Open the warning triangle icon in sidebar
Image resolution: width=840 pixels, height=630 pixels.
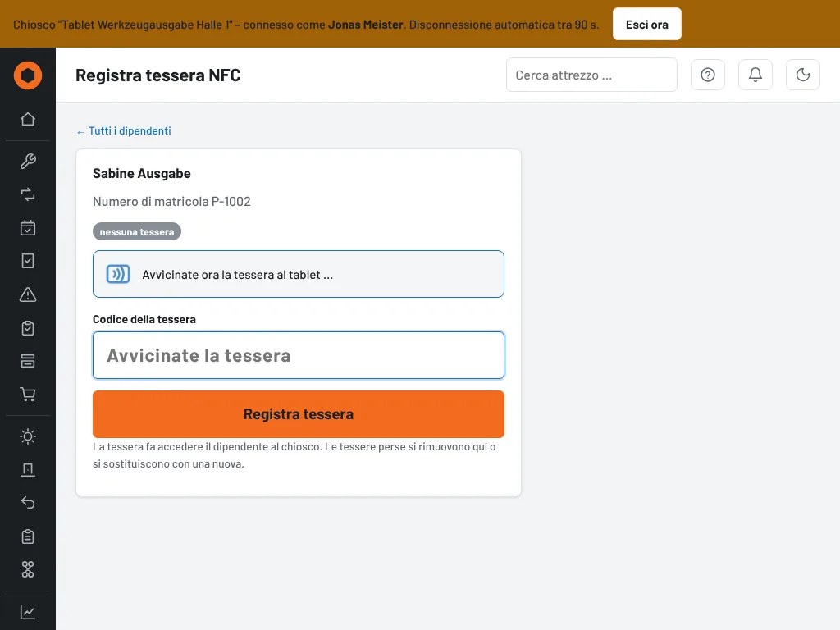click(28, 294)
